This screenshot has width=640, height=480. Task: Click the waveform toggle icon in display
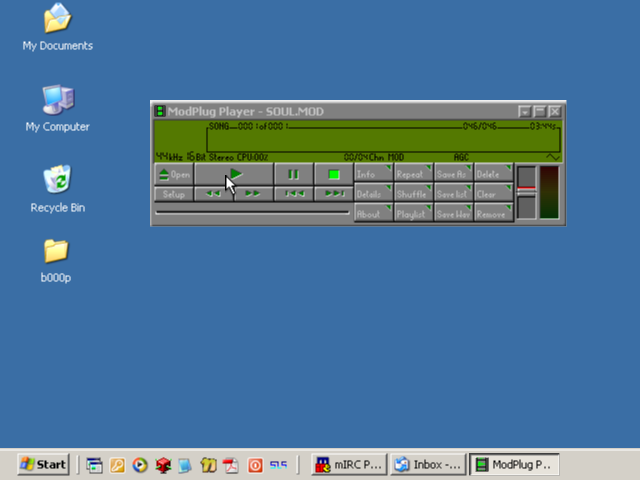552,157
